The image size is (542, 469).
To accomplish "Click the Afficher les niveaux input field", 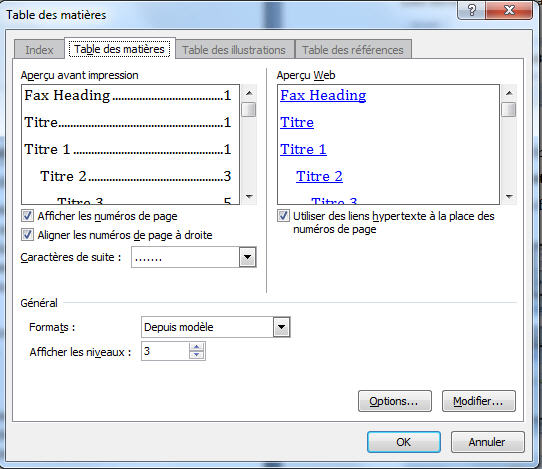I will (x=166, y=351).
